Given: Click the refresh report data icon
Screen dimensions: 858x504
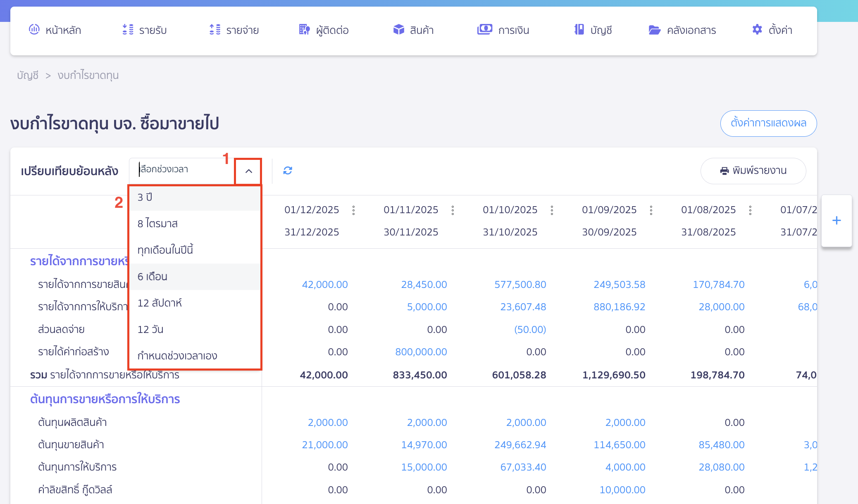Looking at the screenshot, I should pos(288,170).
